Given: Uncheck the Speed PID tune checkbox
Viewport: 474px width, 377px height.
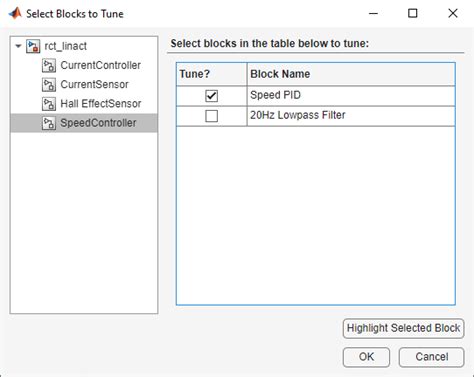Looking at the screenshot, I should point(211,96).
